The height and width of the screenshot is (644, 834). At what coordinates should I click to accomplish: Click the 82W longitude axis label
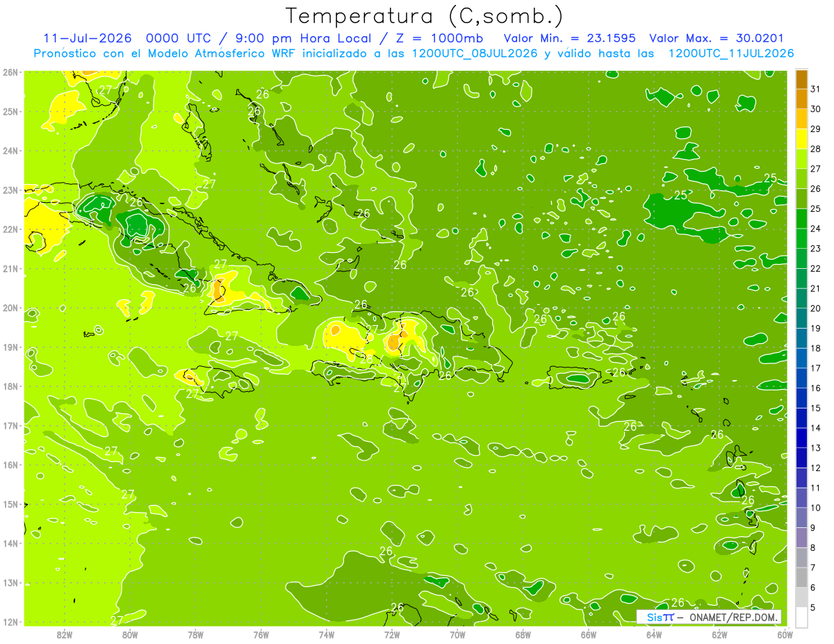pyautogui.click(x=65, y=634)
